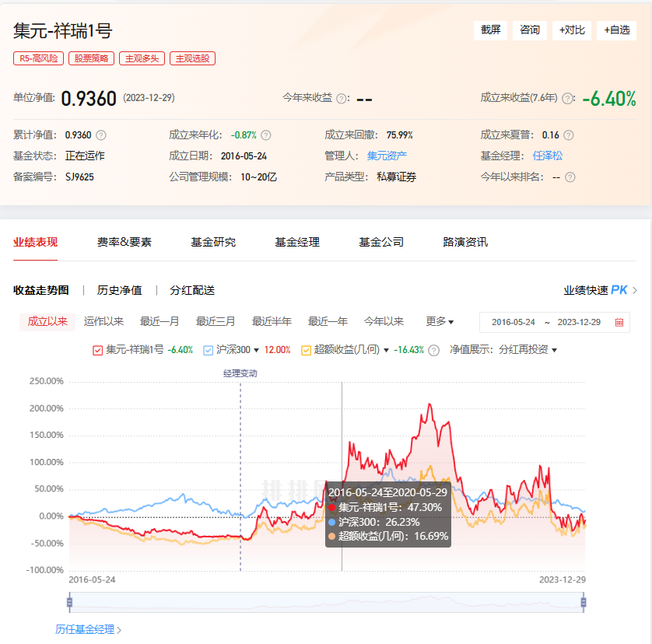Open the date range calendar icon
The height and width of the screenshot is (644, 652).
619,322
